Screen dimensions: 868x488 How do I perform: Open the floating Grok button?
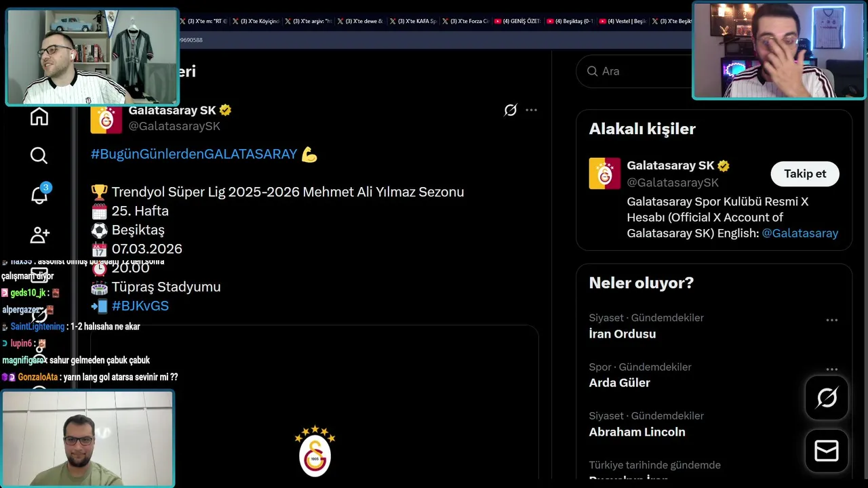(827, 398)
